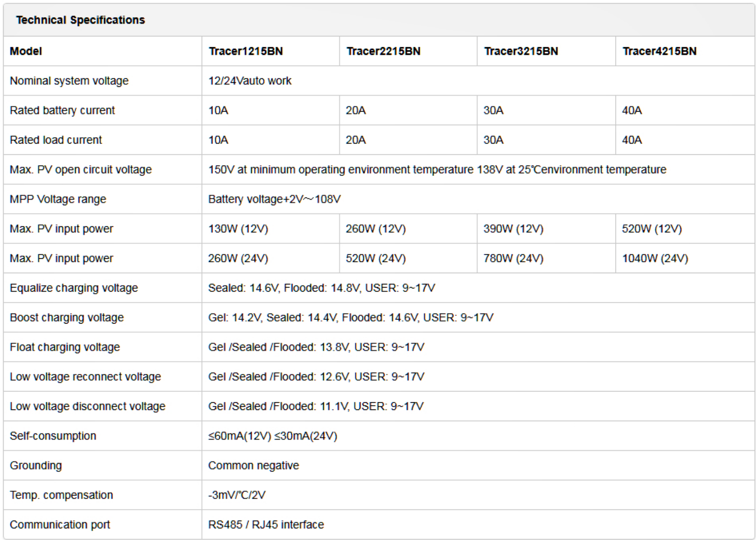Screen dimensions: 756x540
Task: Click 10A in Rated battery current row
Action: pyautogui.click(x=218, y=111)
